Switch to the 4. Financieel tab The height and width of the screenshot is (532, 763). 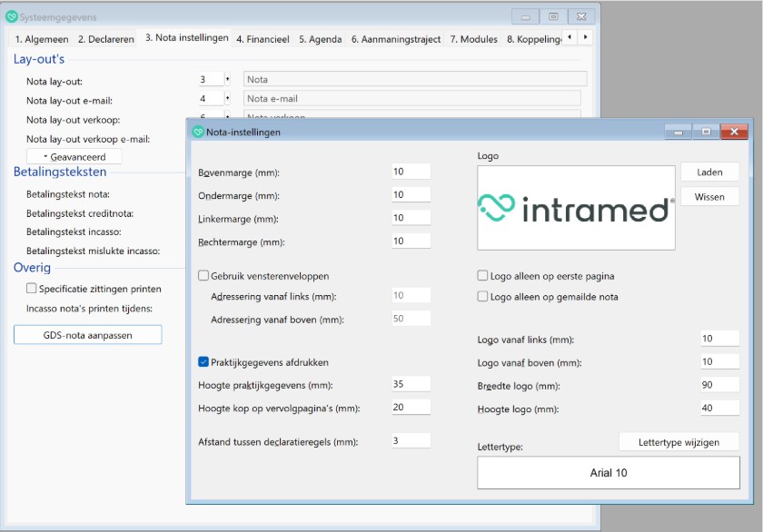click(263, 39)
